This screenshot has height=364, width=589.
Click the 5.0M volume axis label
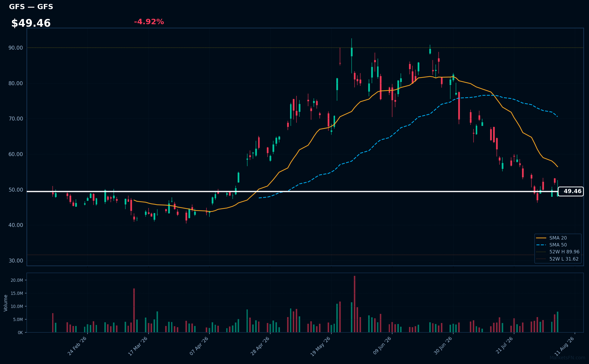click(x=18, y=319)
